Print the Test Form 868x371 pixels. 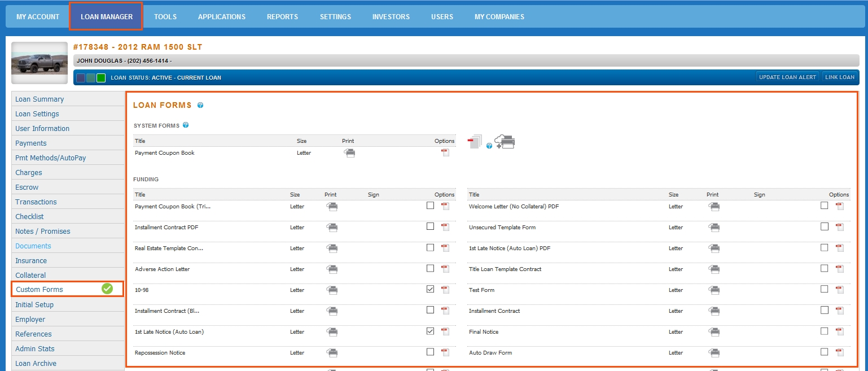(714, 290)
